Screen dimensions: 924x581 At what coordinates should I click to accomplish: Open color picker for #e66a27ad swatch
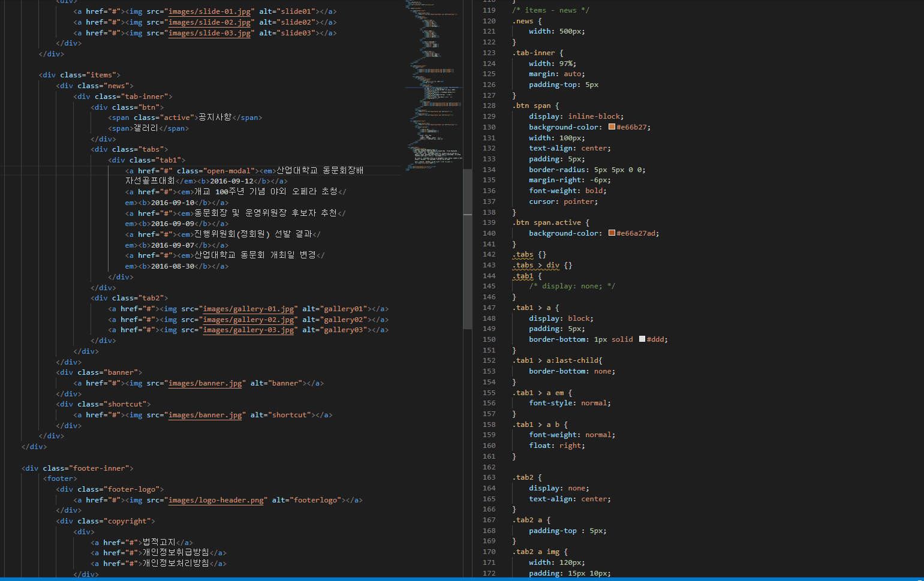coord(612,233)
